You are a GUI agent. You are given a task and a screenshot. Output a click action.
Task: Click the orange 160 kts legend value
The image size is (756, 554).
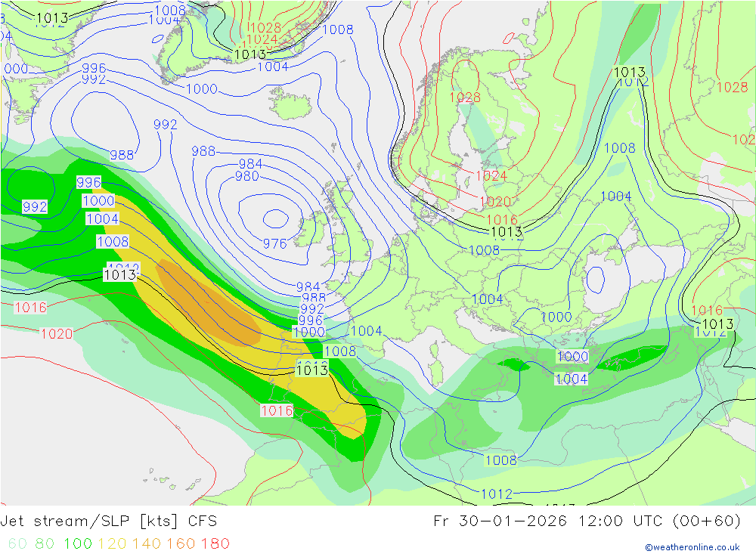click(181, 543)
